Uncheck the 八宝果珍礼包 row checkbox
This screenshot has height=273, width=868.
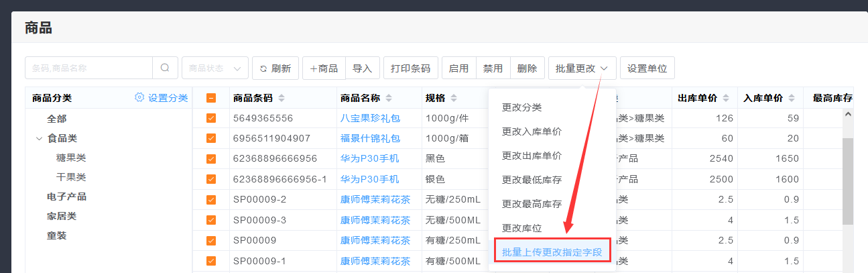[210, 118]
